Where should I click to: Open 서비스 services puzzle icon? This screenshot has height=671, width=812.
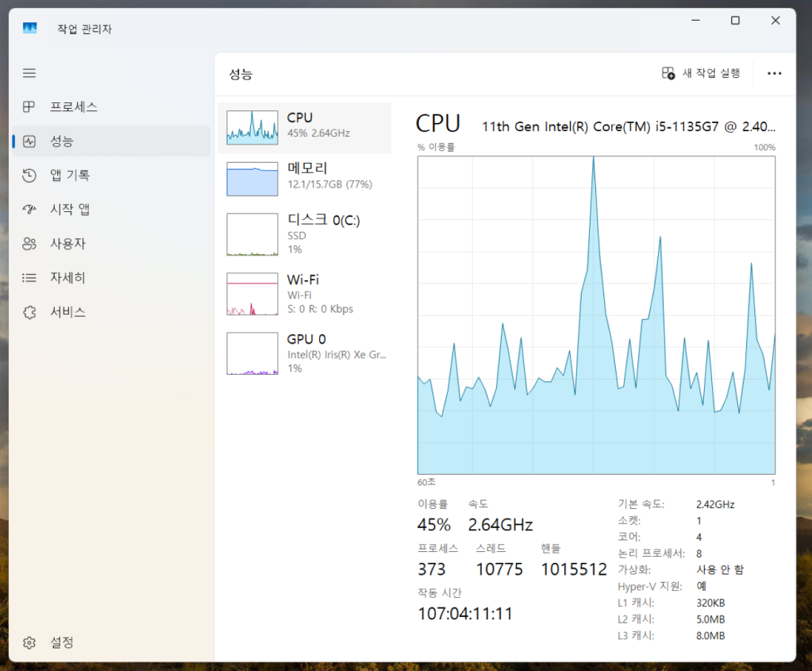(x=29, y=312)
